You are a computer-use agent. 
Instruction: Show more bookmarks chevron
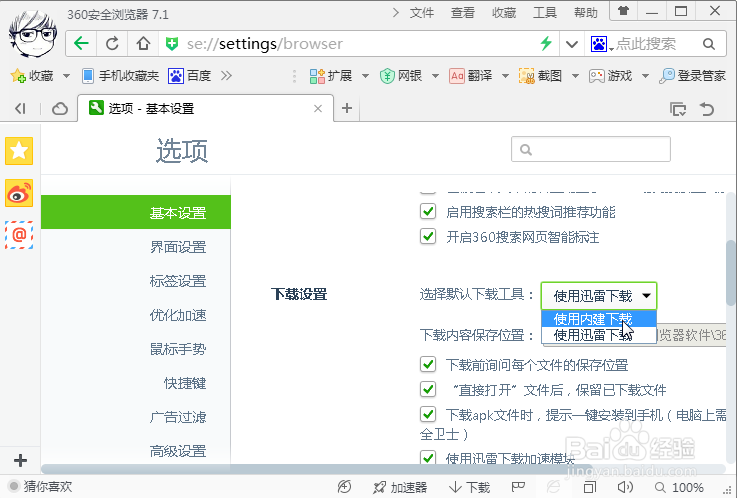(227, 76)
